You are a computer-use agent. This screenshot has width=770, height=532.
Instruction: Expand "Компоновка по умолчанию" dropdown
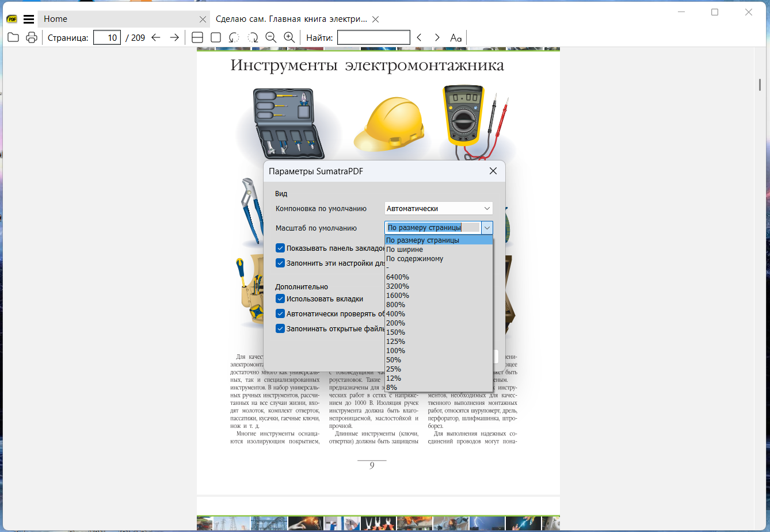click(439, 209)
